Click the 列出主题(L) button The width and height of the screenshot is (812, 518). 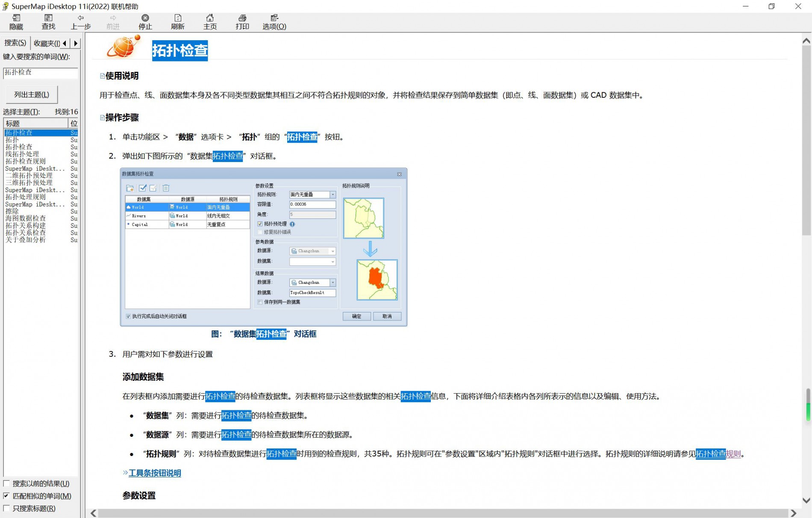[x=32, y=94]
